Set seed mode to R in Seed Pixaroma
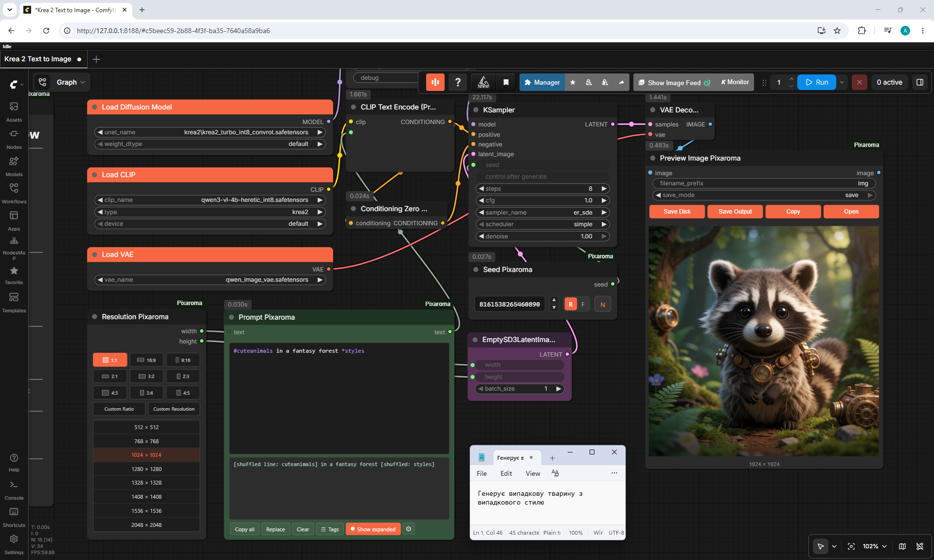Screen dimensions: 934x560 coord(571,304)
